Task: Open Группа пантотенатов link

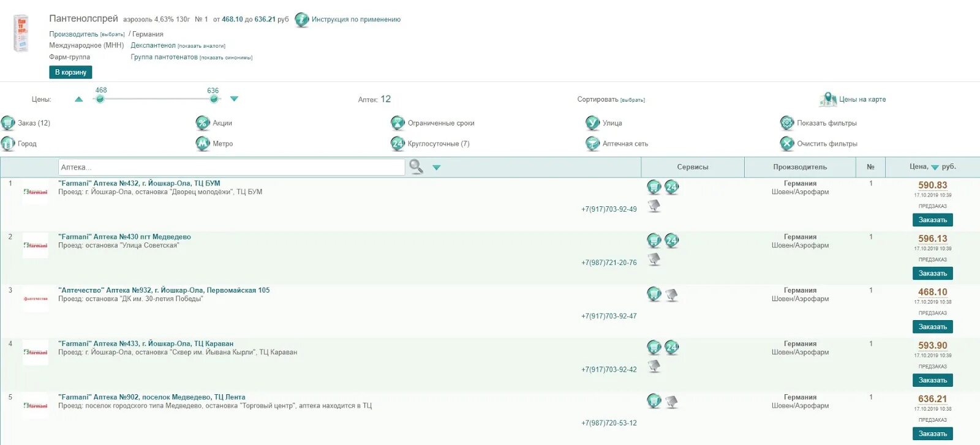Action: point(164,57)
